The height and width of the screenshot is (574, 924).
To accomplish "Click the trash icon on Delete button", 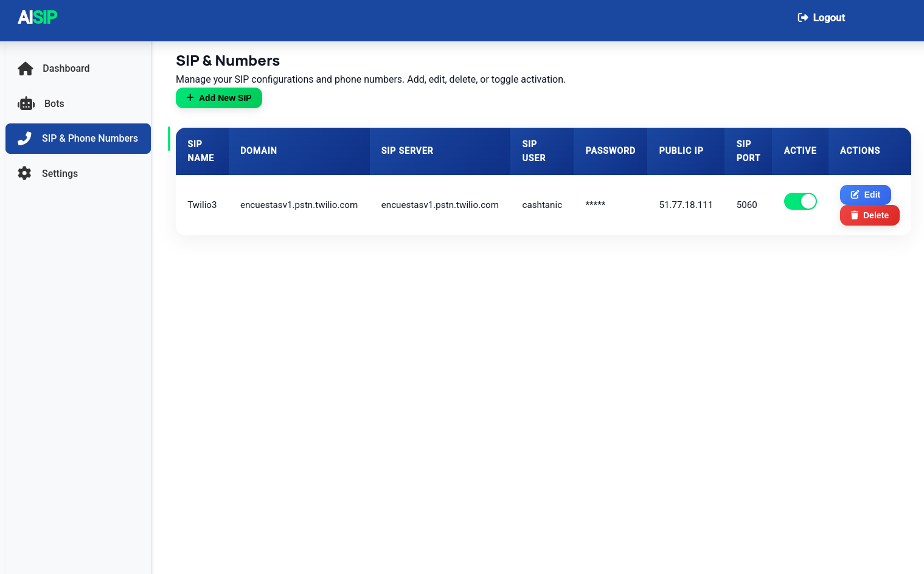I will point(854,215).
